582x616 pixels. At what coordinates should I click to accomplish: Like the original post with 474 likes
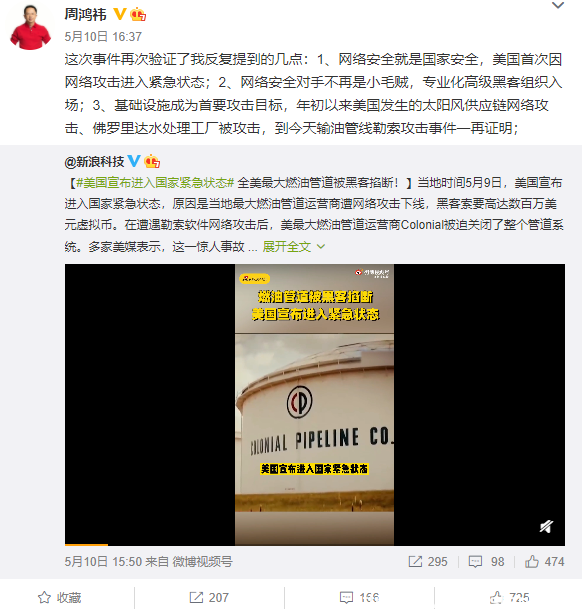point(544,562)
